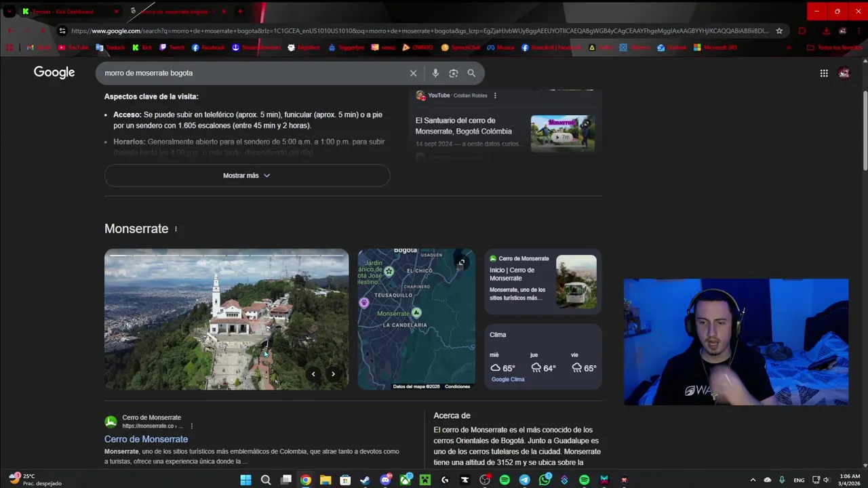868x488 pixels.
Task: Open more options for monserrate.co result
Action: [192, 426]
